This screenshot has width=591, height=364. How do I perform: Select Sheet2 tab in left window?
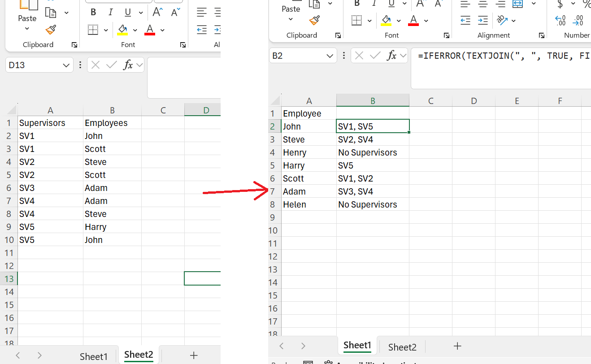(139, 355)
